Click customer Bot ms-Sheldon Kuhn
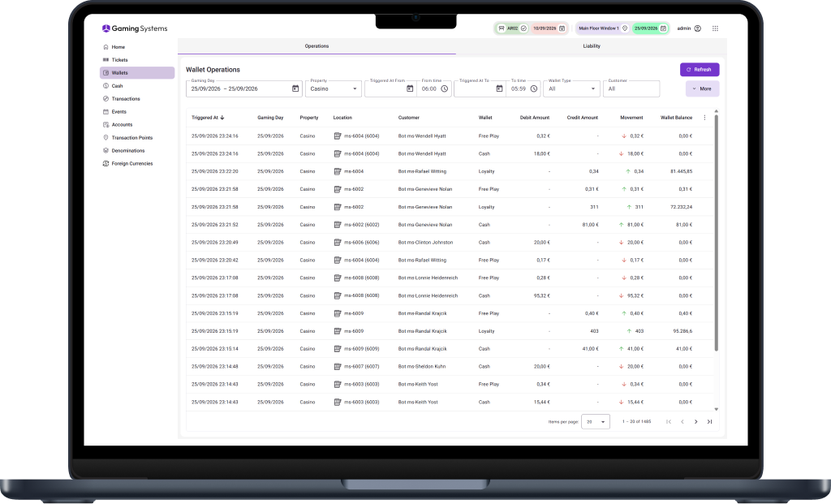Image resolution: width=831 pixels, height=504 pixels. (422, 367)
